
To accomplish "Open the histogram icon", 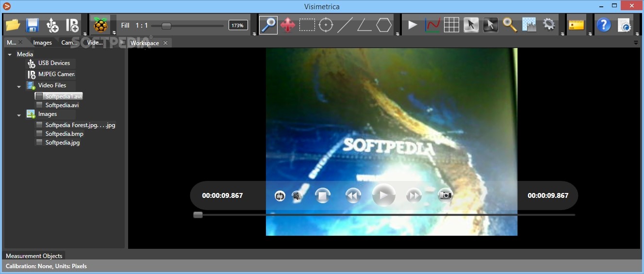I will coord(529,25).
